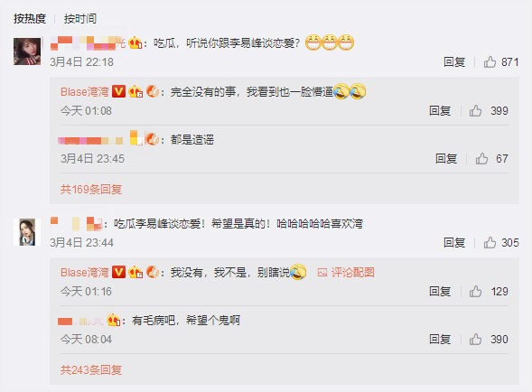
Task: Like the 有毛病吧 reply with 390 likes
Action: pyautogui.click(x=475, y=339)
